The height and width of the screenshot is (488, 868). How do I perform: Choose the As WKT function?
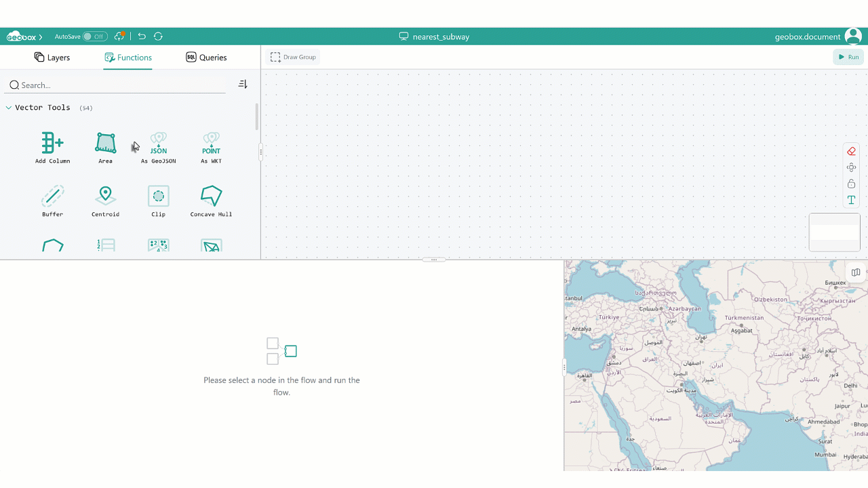(x=211, y=148)
